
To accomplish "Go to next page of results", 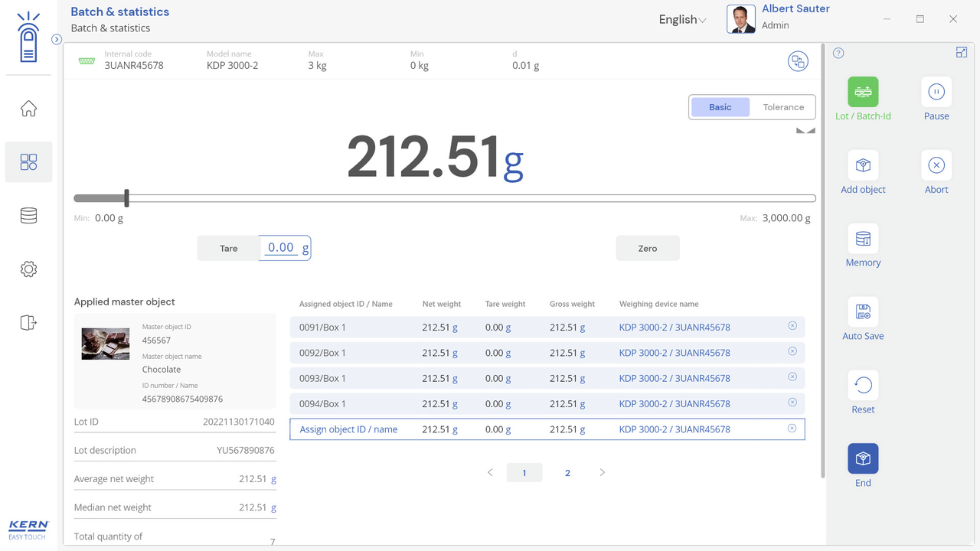I will 602,473.
